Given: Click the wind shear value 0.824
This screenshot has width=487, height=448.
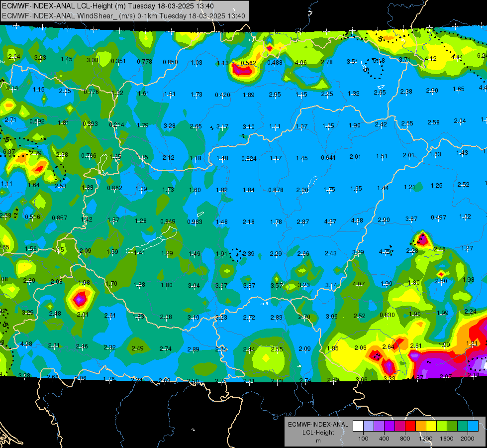Looking at the screenshot, I should point(249,159).
